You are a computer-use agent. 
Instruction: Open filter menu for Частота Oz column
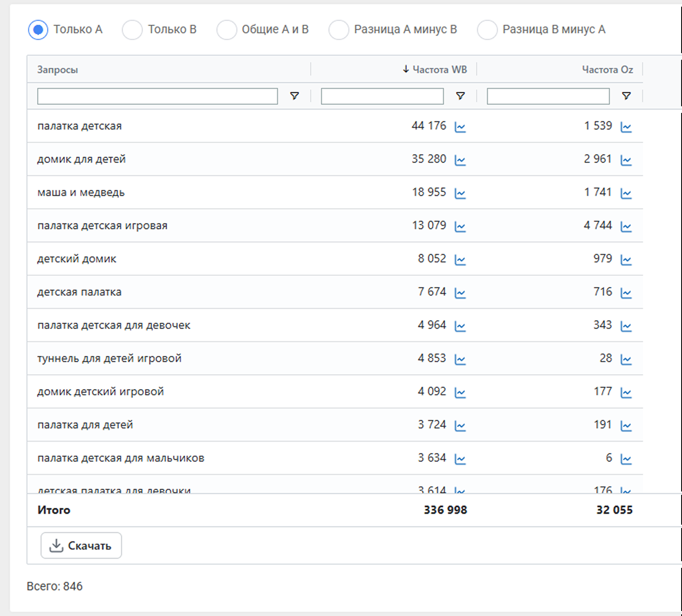click(x=626, y=96)
